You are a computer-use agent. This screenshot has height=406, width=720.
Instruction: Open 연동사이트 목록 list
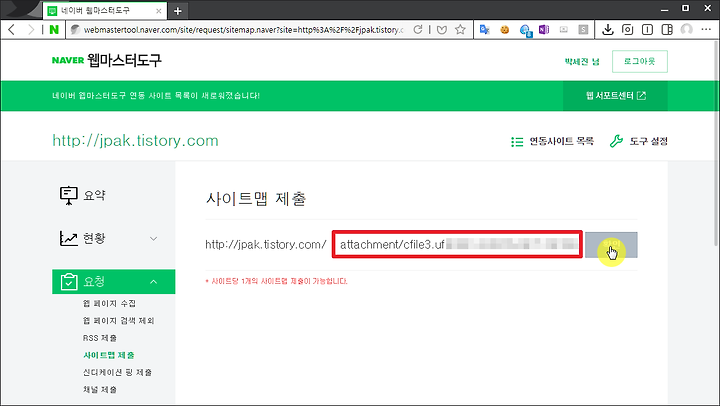coord(552,141)
